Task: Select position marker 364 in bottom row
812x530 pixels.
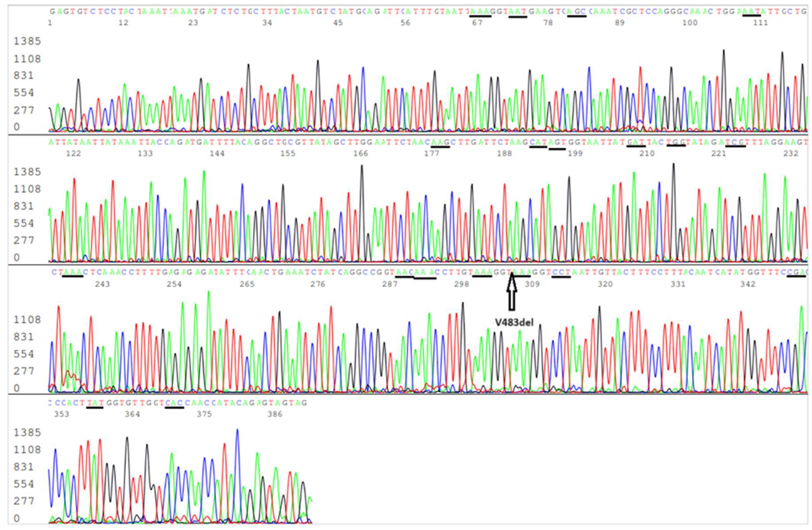Action: 132,414
